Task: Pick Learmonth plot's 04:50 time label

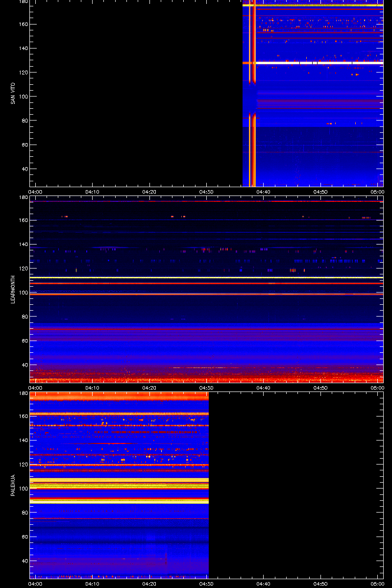Action: coord(320,388)
